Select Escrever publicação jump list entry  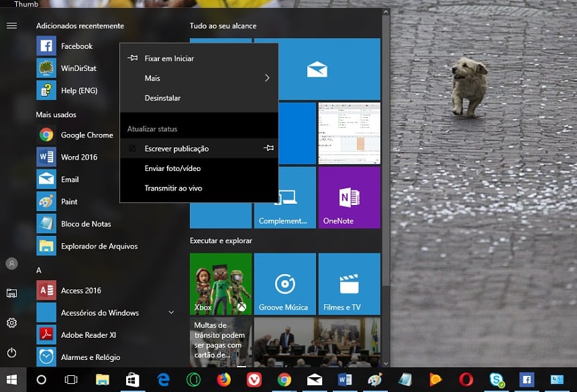coord(199,148)
